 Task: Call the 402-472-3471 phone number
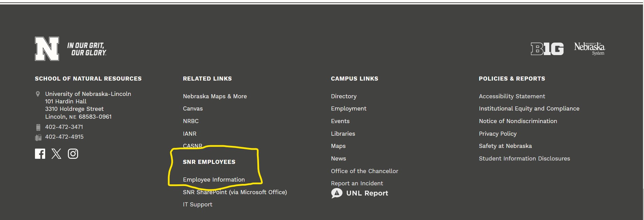[x=64, y=127]
